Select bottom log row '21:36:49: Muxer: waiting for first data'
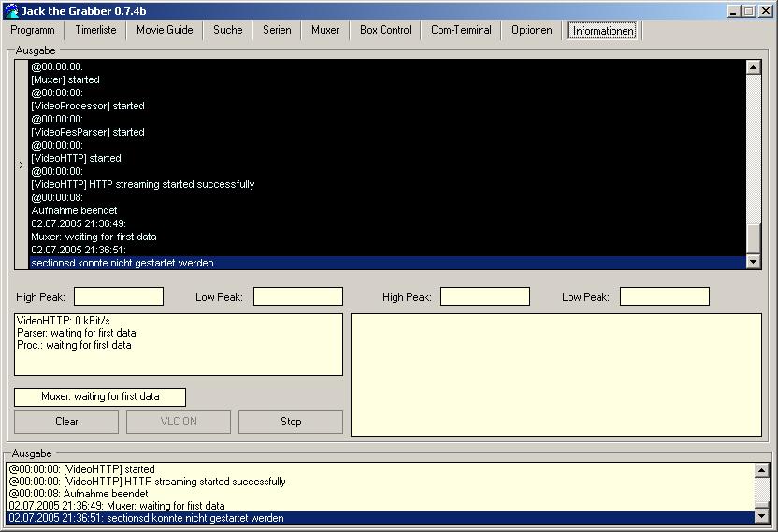The height and width of the screenshot is (532, 778). pyautogui.click(x=381, y=506)
